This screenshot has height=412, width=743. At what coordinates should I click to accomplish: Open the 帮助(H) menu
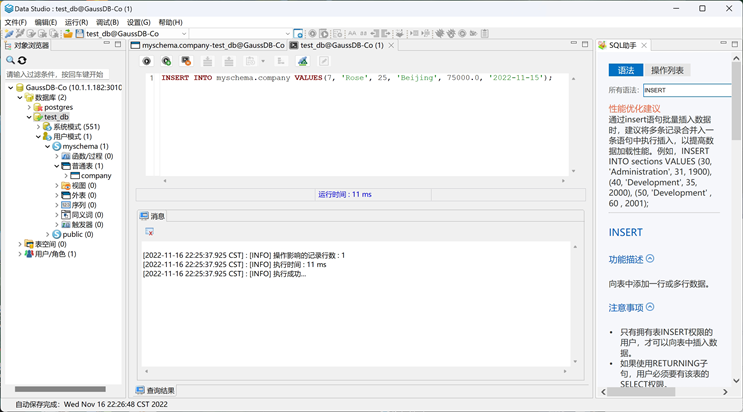[x=171, y=22]
